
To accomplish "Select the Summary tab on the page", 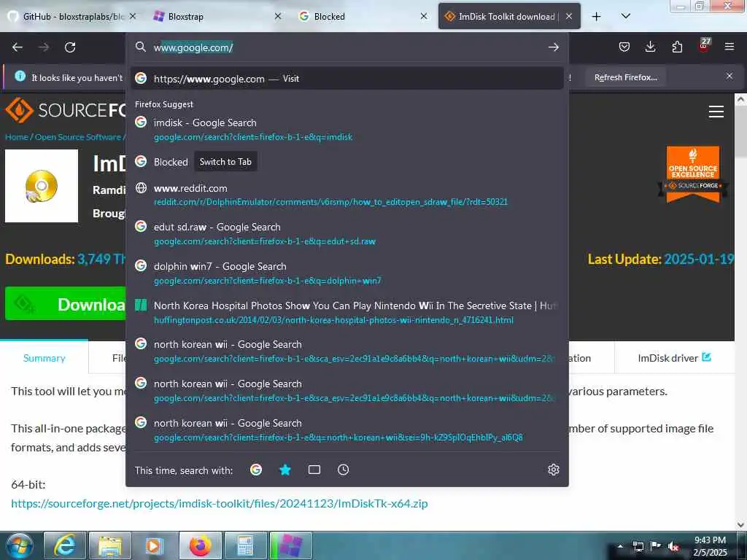I will click(x=44, y=358).
